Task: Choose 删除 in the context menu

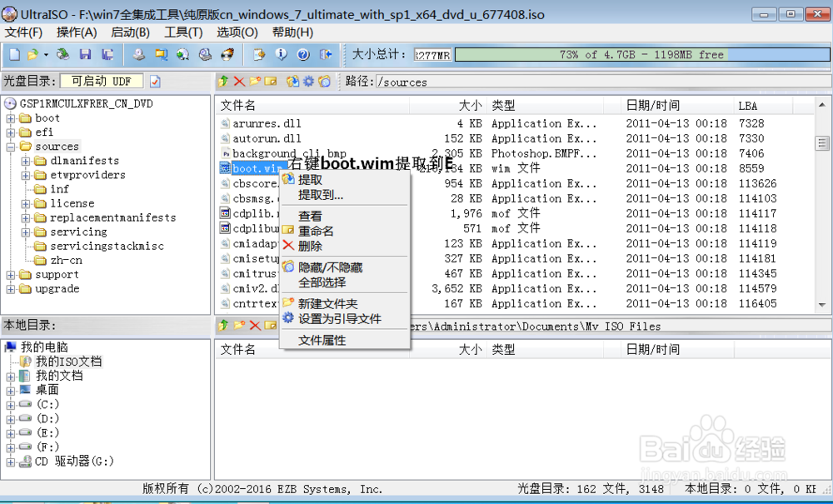Action: 344,246
